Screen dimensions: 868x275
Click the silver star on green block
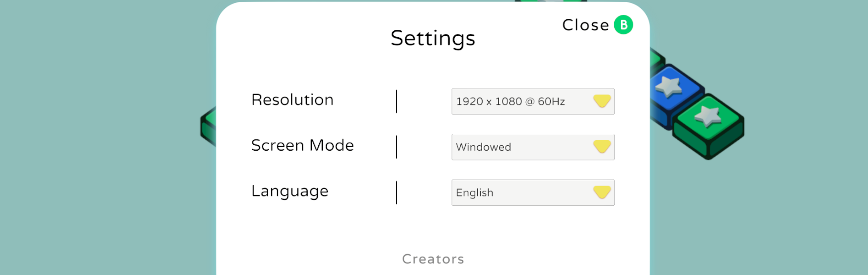[x=708, y=116]
